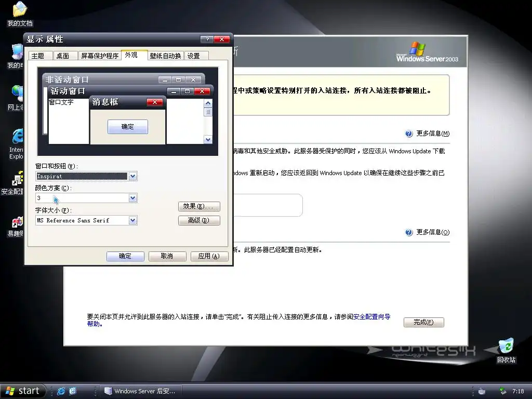Switch to the 桌面 tab
Screen dimensions: 532x399
pyautogui.click(x=65, y=56)
